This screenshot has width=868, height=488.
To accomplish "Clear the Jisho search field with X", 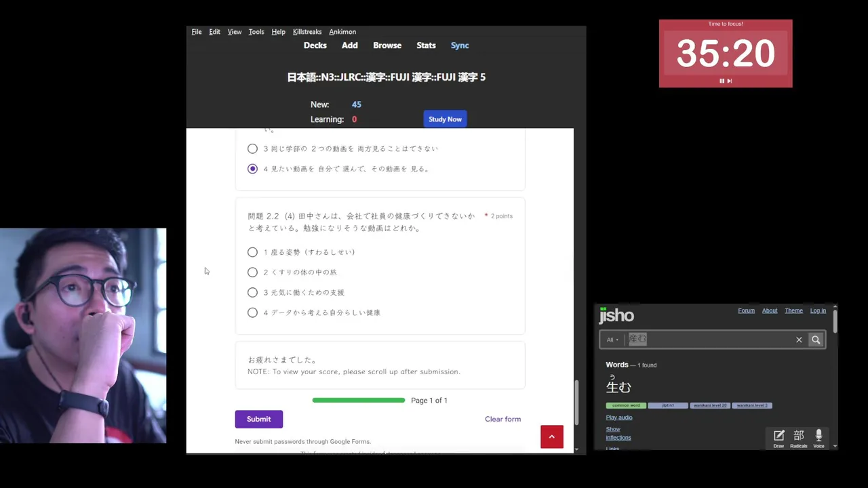I will [x=799, y=340].
